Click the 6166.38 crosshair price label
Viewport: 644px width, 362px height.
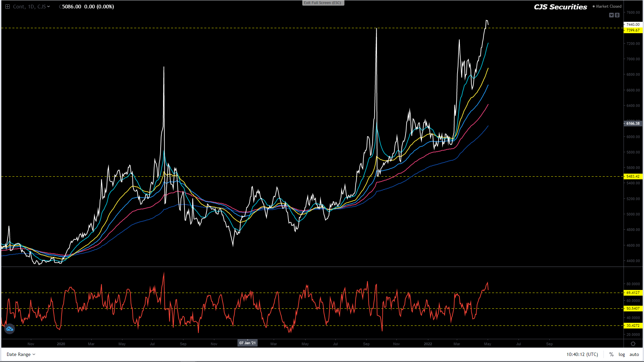click(633, 123)
